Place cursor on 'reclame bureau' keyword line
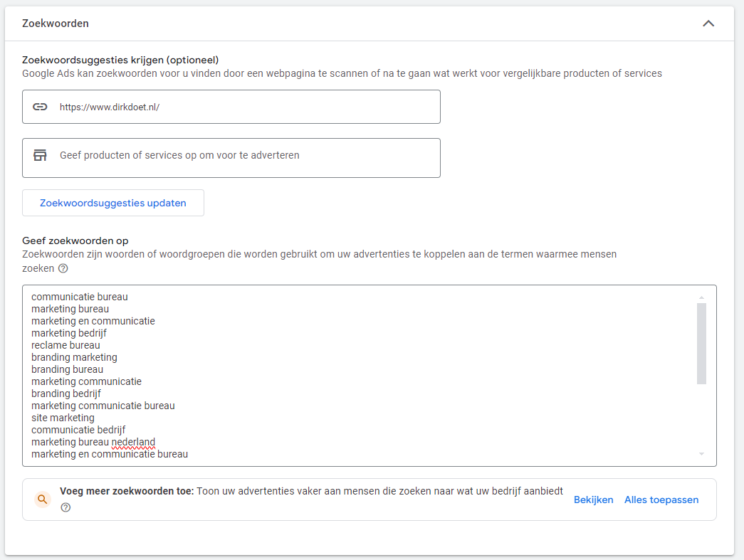Viewport: 744px width, 560px height. 66,345
